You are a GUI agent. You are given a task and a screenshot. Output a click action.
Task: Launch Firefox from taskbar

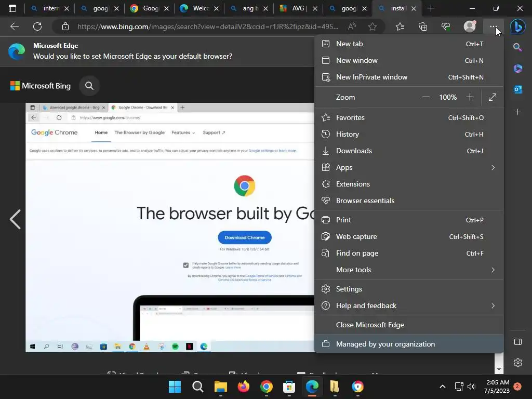243,387
